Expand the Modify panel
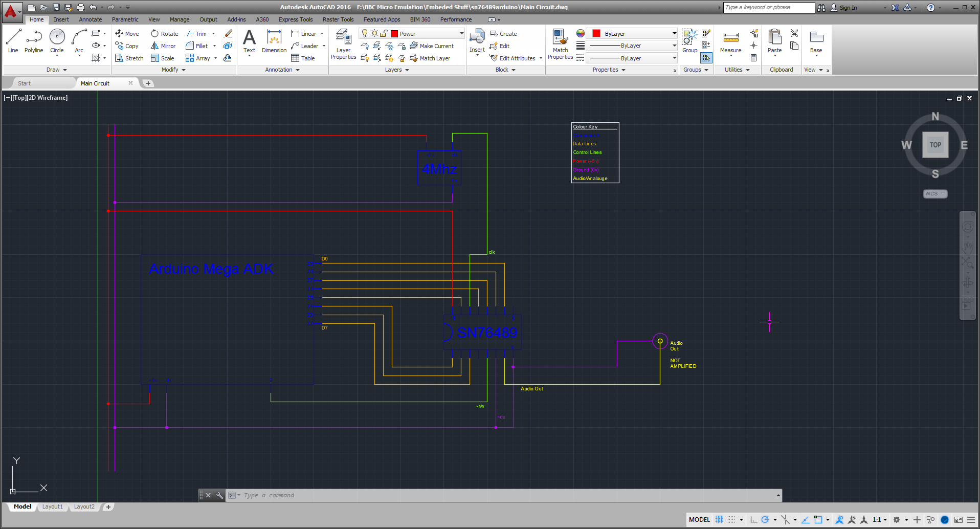The image size is (980, 529). coord(173,70)
